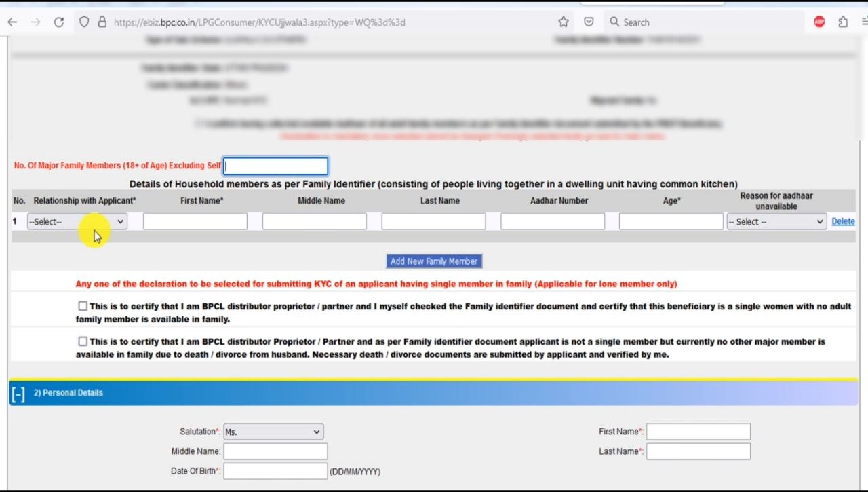Check the death / divorce declaration checkbox

[x=83, y=341]
